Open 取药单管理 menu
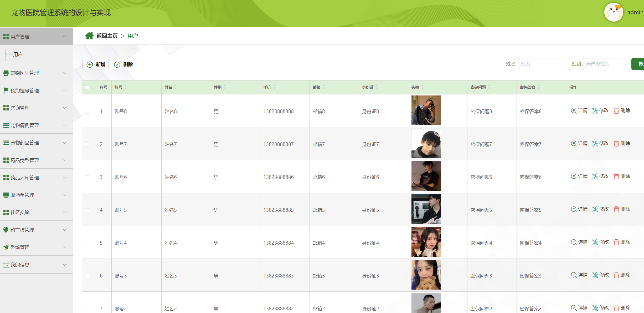Viewport: 644px width, 313px height. [36, 195]
